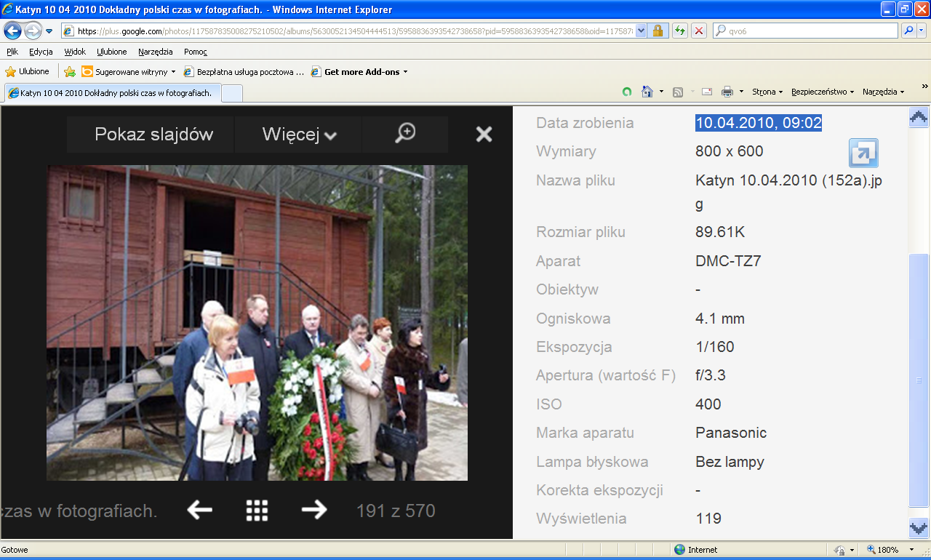Open the Plik menu
Image resolution: width=931 pixels, height=560 pixels.
coord(12,52)
